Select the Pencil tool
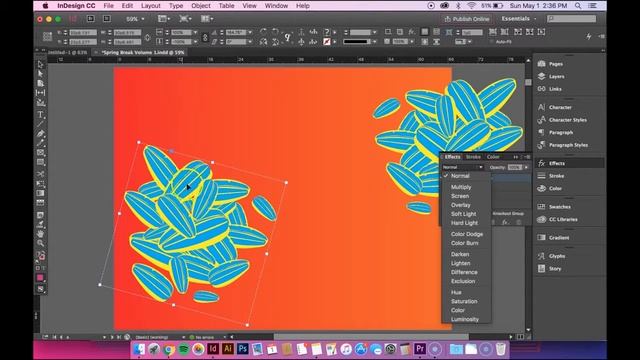The width and height of the screenshot is (640, 360). (x=40, y=143)
